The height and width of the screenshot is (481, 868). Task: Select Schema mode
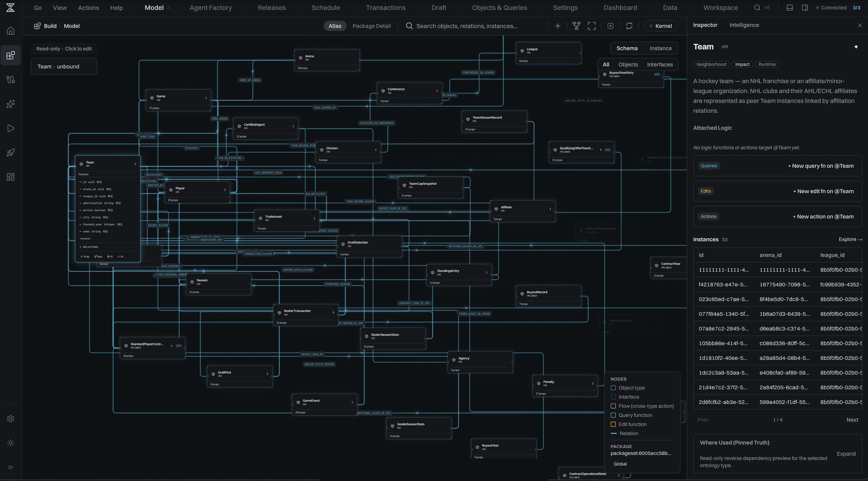[627, 48]
